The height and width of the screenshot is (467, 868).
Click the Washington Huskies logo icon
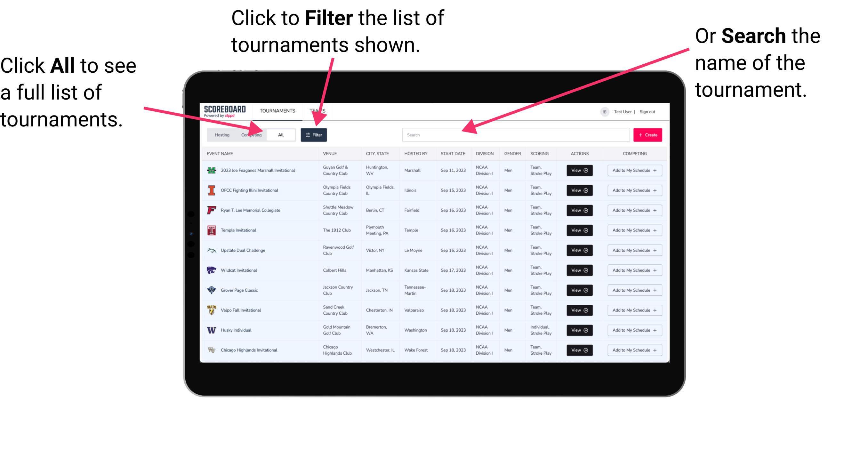click(212, 330)
